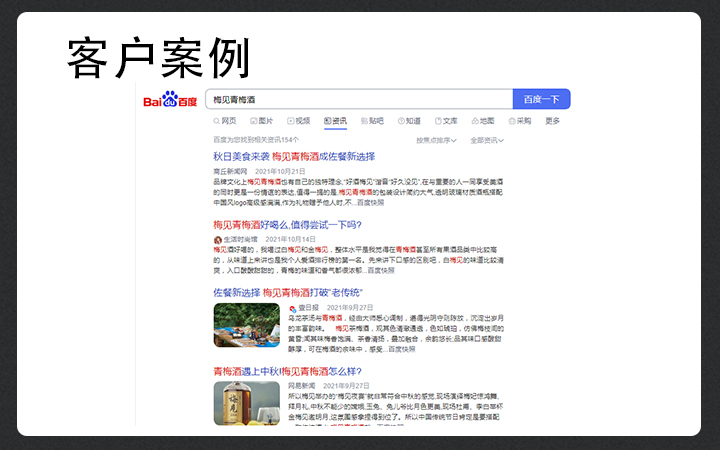
Task: Click the 商丘新闻网 source name
Action: (230, 171)
